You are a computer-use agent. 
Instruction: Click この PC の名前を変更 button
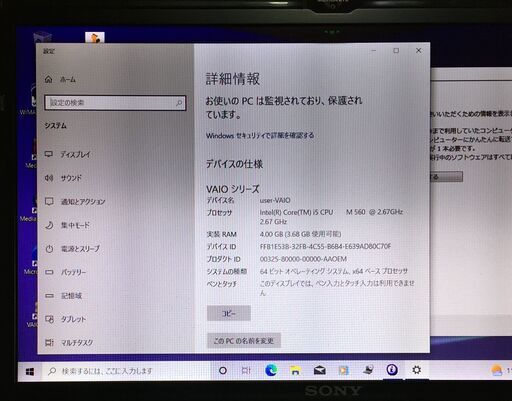click(244, 341)
